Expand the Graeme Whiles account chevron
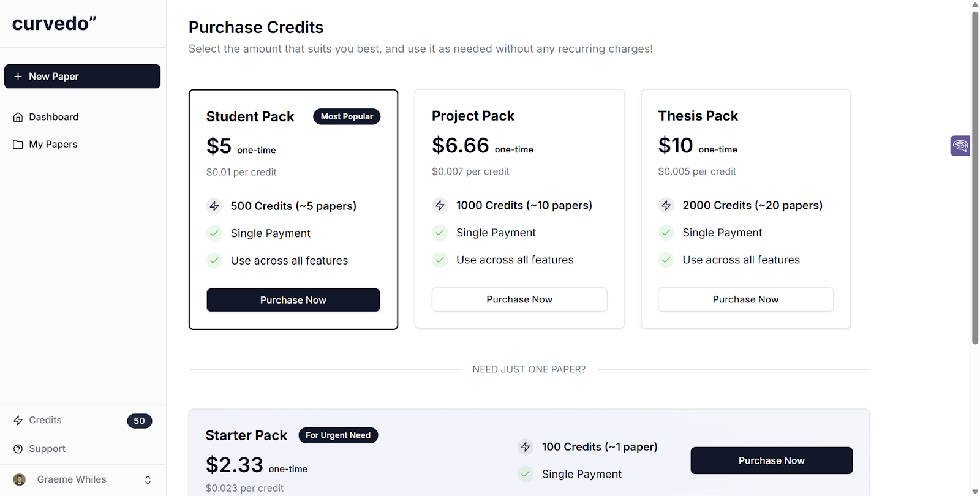The height and width of the screenshot is (496, 980). [147, 479]
